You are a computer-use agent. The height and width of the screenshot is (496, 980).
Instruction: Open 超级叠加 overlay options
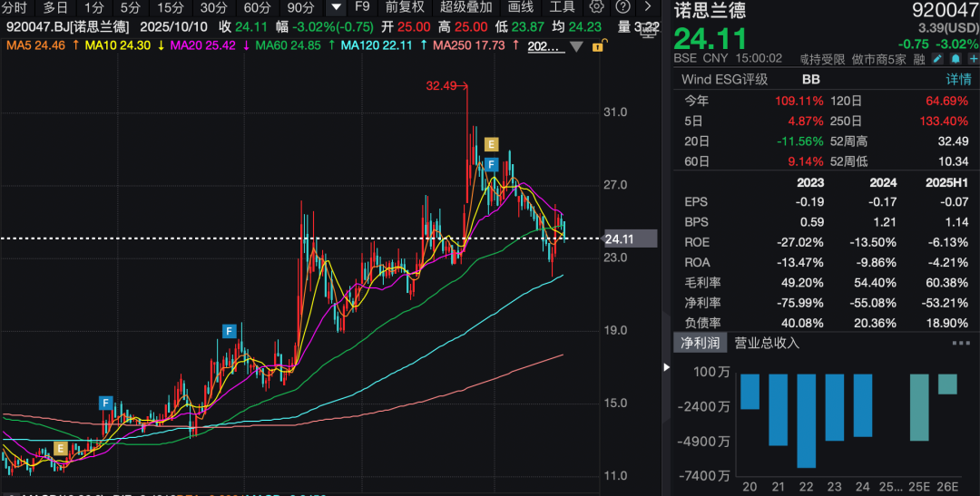click(465, 7)
